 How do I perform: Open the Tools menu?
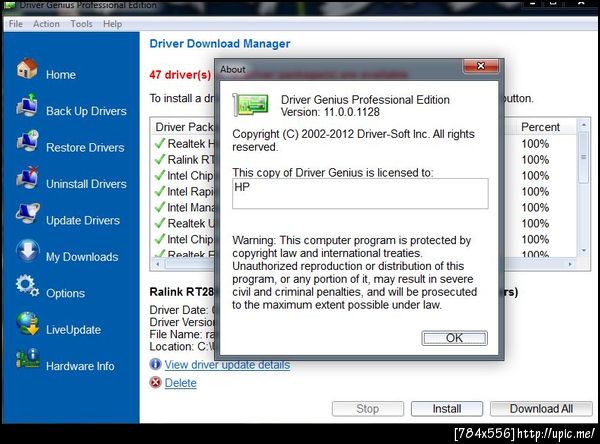click(82, 24)
